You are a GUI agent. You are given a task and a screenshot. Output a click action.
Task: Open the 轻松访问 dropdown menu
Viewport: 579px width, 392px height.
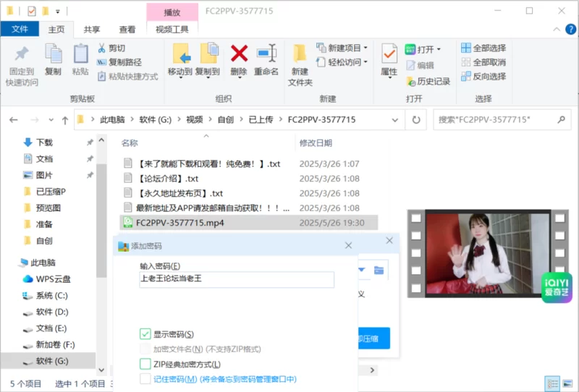coord(365,62)
